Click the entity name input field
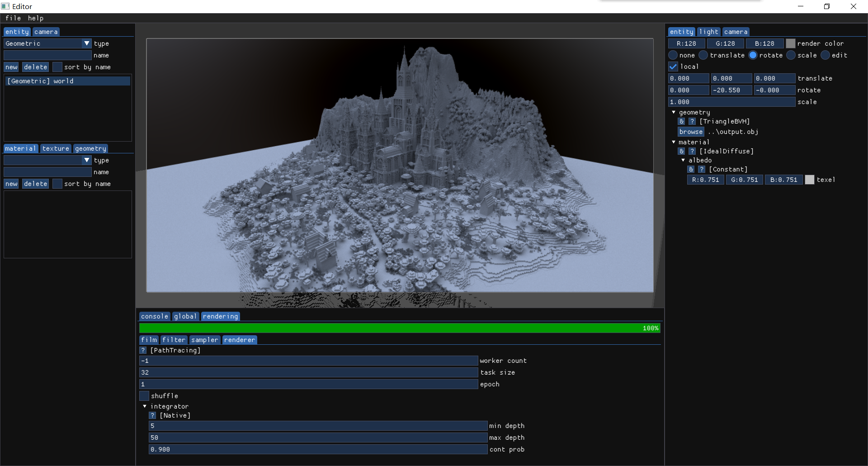This screenshot has height=466, width=868. pos(47,55)
